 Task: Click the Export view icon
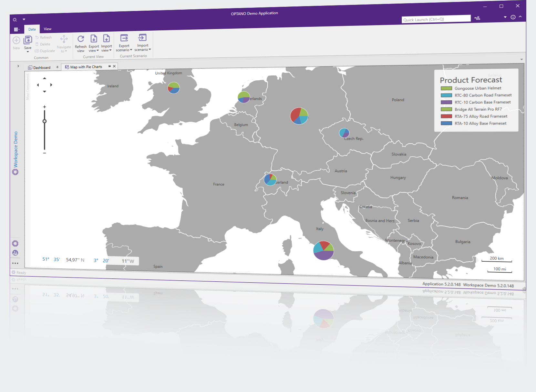pos(94,39)
